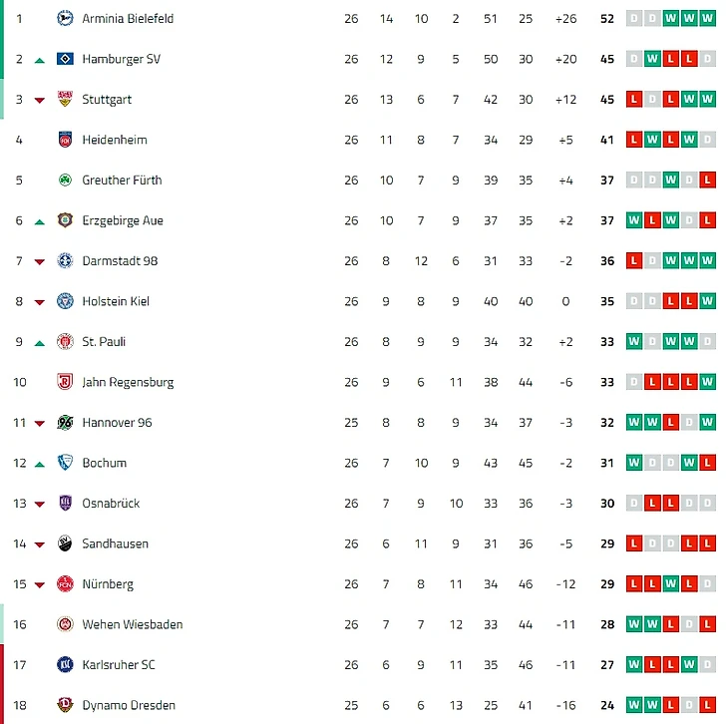Click the Bochum club crest

[x=65, y=463]
